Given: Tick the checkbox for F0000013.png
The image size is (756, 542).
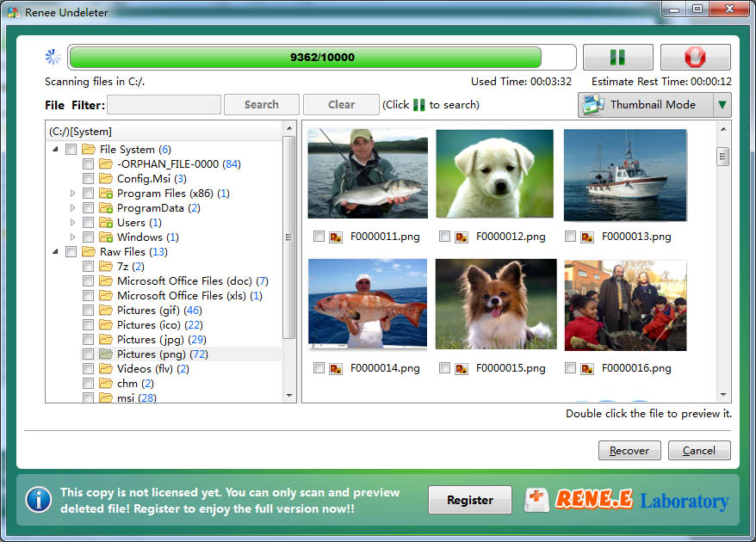Looking at the screenshot, I should point(570,236).
